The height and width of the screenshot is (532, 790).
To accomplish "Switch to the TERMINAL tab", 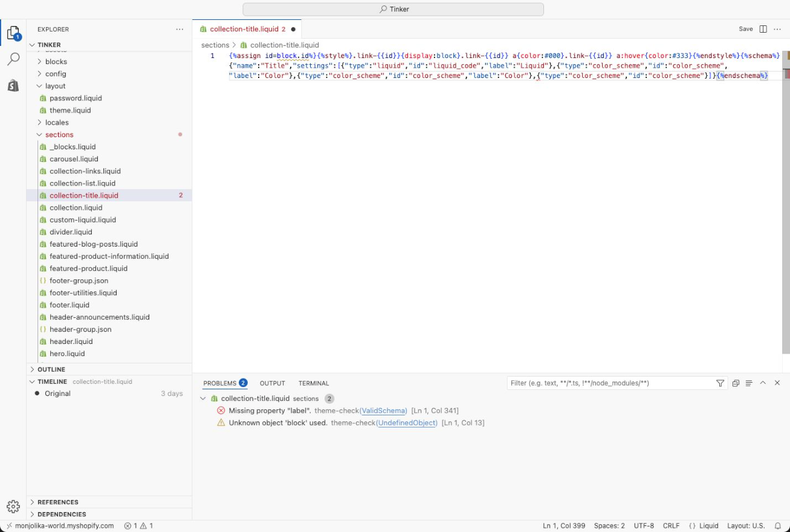I will 314,383.
